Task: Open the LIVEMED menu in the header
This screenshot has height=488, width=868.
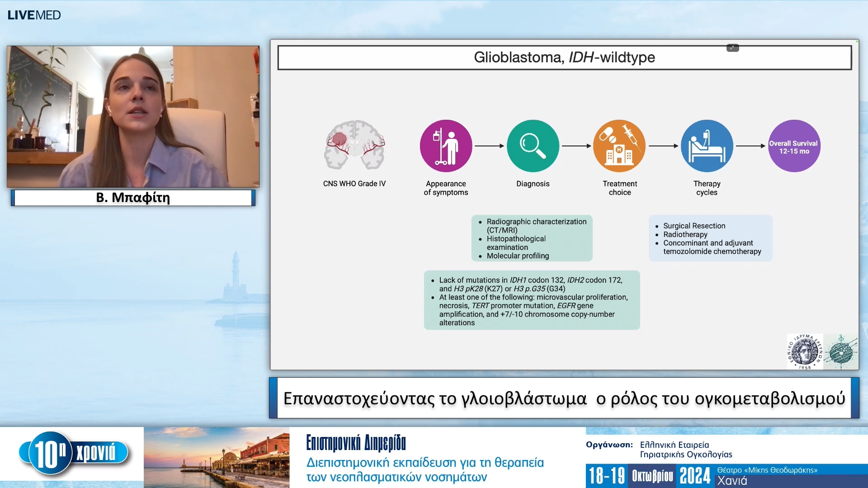Action: (x=34, y=14)
